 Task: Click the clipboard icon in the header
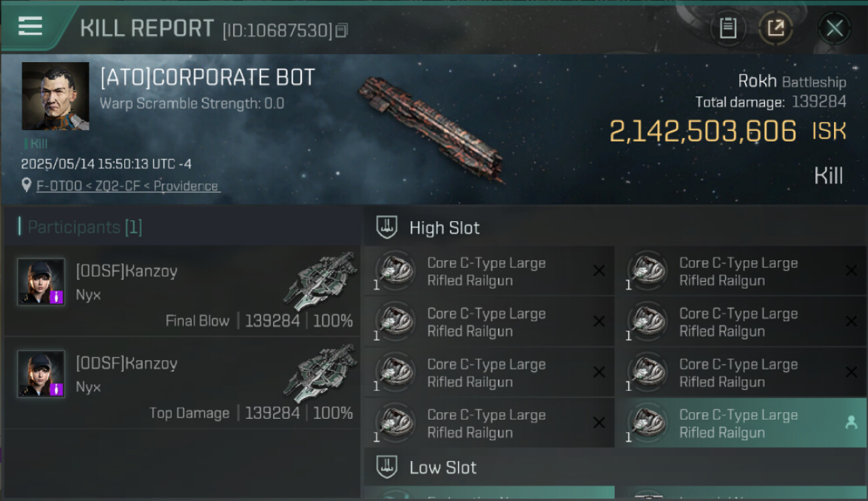tap(727, 28)
